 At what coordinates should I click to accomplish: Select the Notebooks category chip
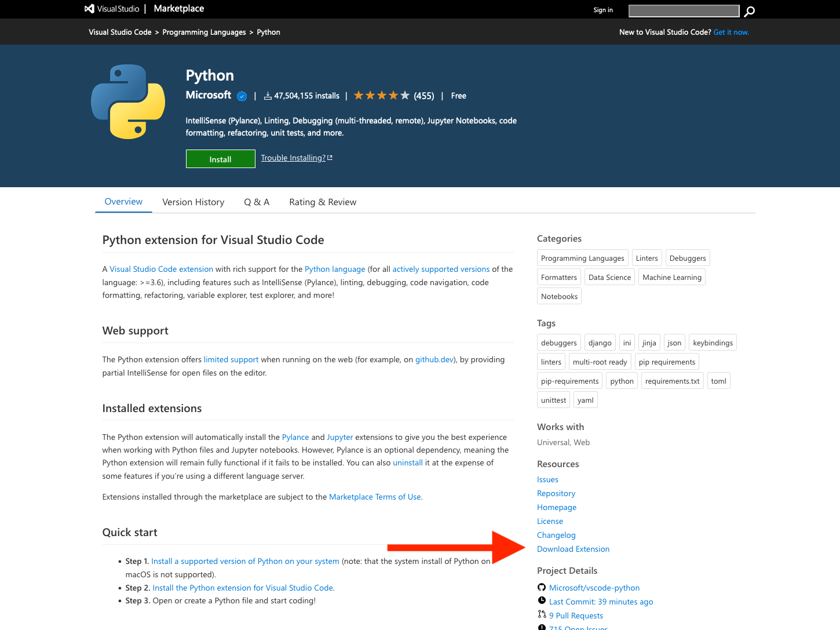pos(559,296)
